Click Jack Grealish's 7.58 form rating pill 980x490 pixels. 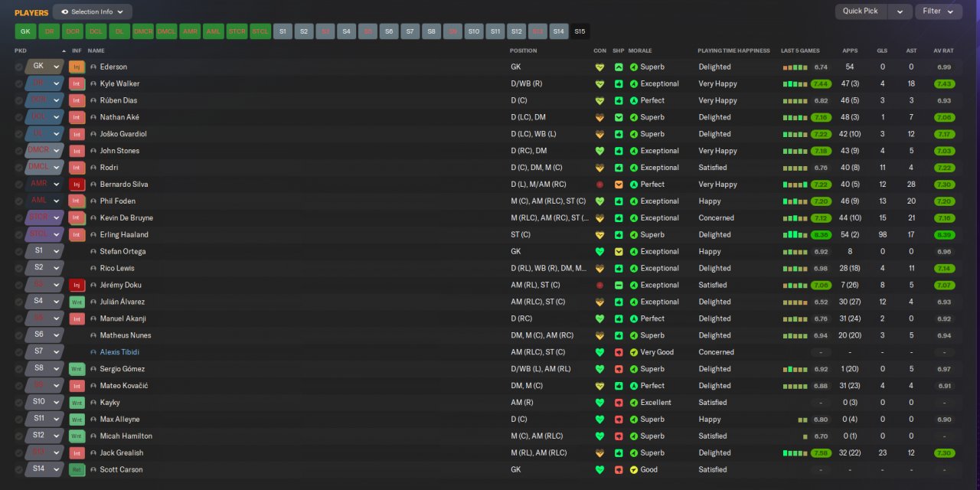click(821, 453)
